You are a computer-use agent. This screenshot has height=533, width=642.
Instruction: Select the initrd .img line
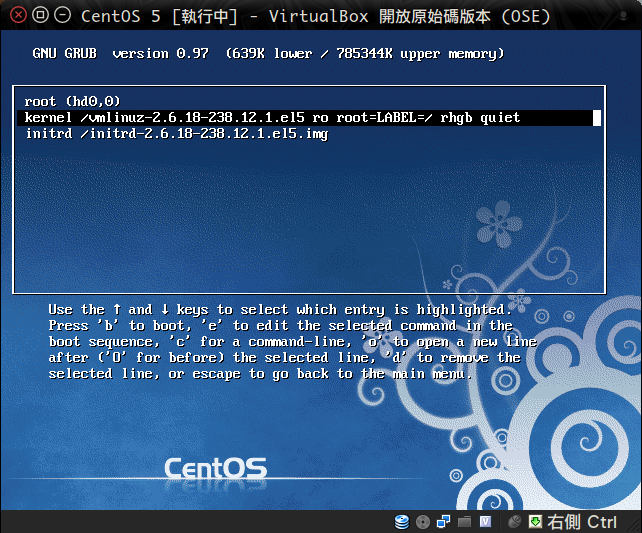177,134
